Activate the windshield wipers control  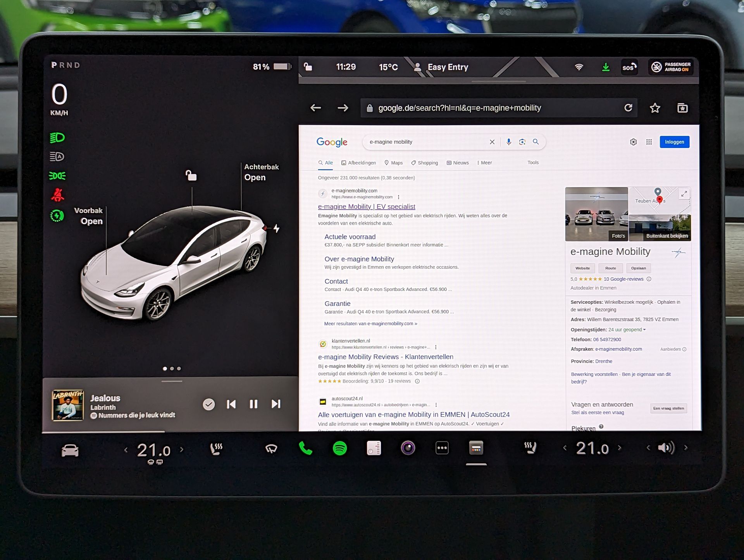click(x=271, y=449)
